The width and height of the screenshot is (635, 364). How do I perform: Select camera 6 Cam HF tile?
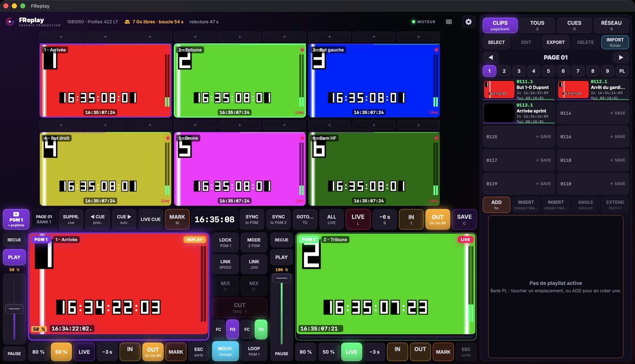[374, 169]
